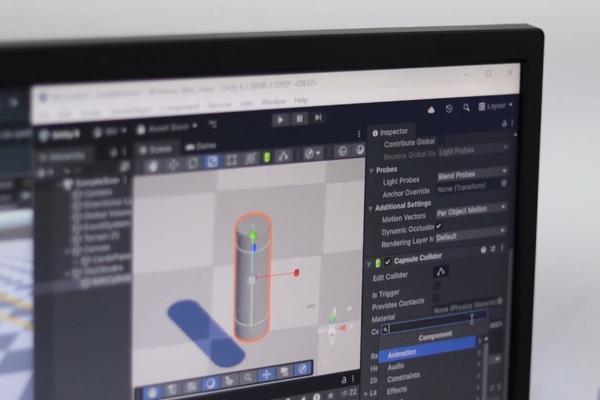Open the Help menu
This screenshot has height=400, width=600.
pyautogui.click(x=301, y=100)
